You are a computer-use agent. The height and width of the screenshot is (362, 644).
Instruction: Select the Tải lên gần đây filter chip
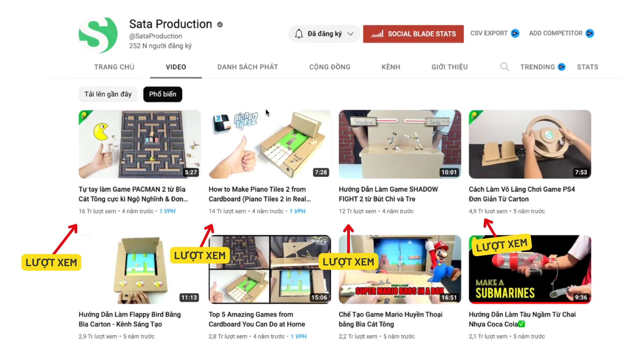108,94
